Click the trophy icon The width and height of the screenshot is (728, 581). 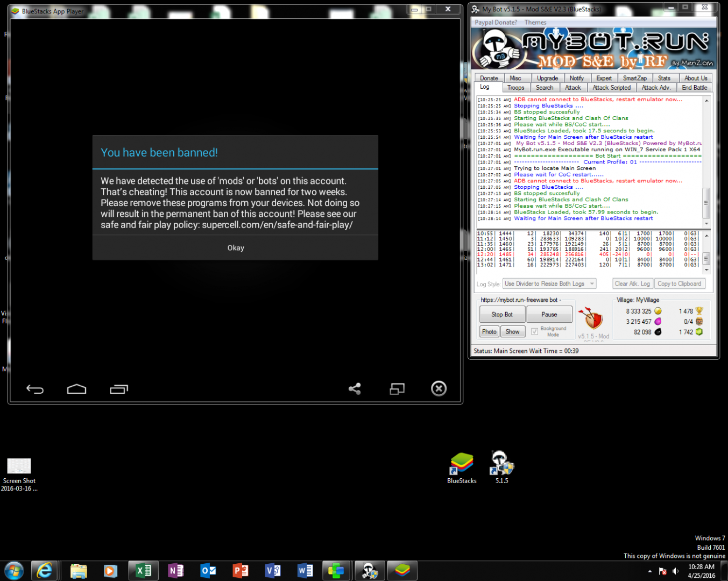point(699,311)
